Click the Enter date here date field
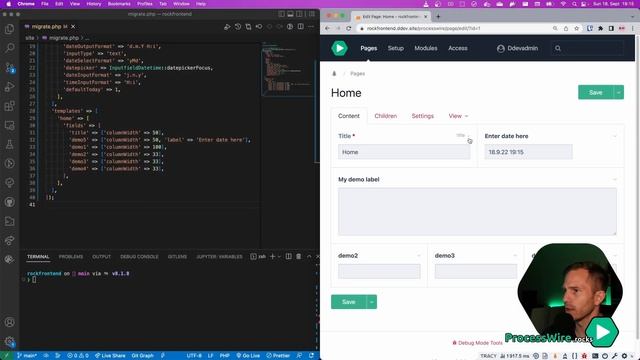 pyautogui.click(x=529, y=152)
